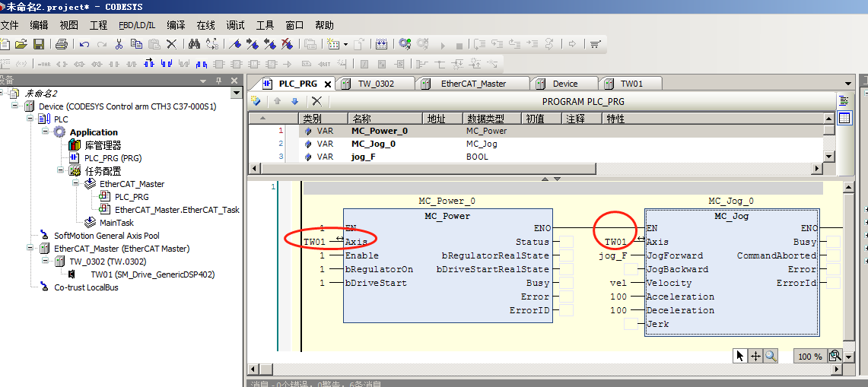Screen dimensions: 868x387
Task: Switch to the Device tab
Action: pyautogui.click(x=564, y=84)
